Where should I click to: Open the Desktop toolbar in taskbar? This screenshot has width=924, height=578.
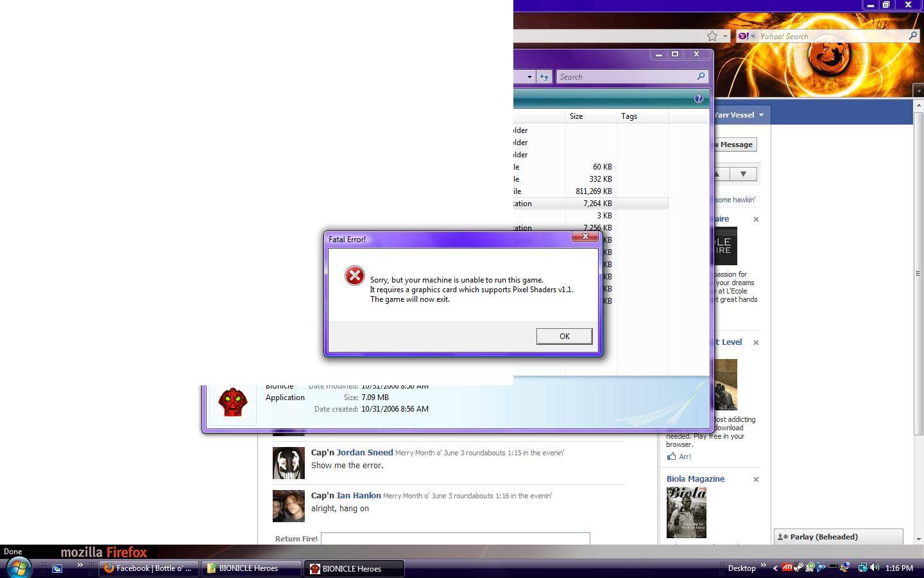point(742,568)
